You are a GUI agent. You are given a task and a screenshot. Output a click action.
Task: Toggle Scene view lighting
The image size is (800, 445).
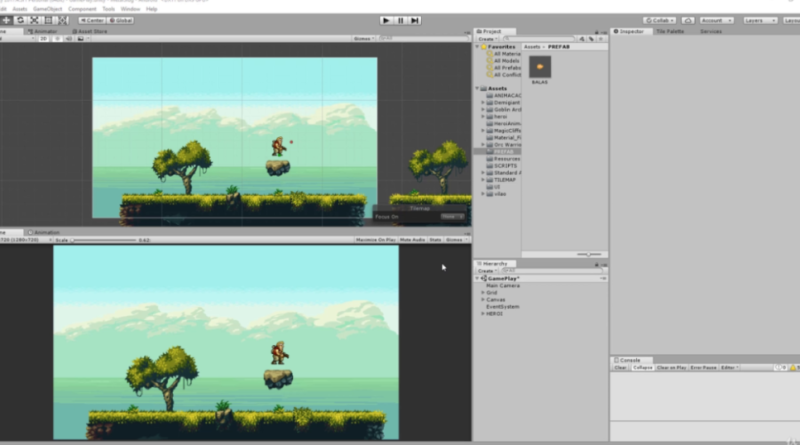click(57, 39)
